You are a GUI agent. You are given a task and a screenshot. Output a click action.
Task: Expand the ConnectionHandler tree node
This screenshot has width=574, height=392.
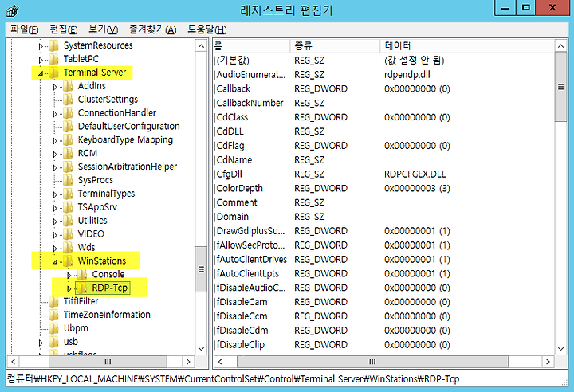(55, 114)
